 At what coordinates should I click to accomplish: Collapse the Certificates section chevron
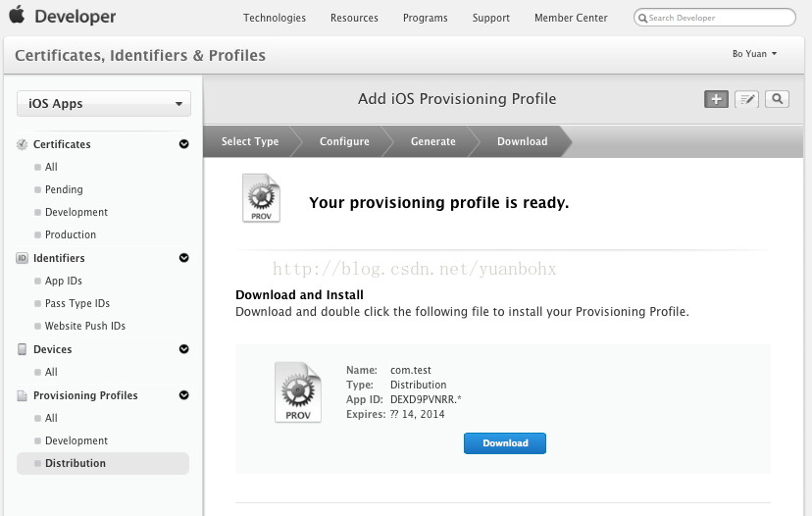click(x=183, y=144)
